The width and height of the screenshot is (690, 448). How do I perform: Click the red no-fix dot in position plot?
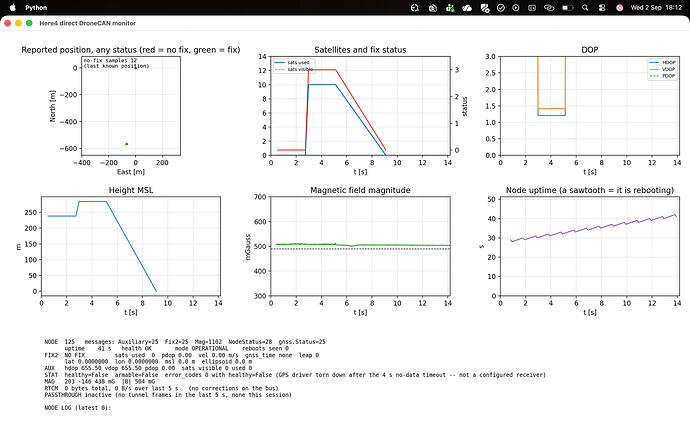pyautogui.click(x=135, y=68)
